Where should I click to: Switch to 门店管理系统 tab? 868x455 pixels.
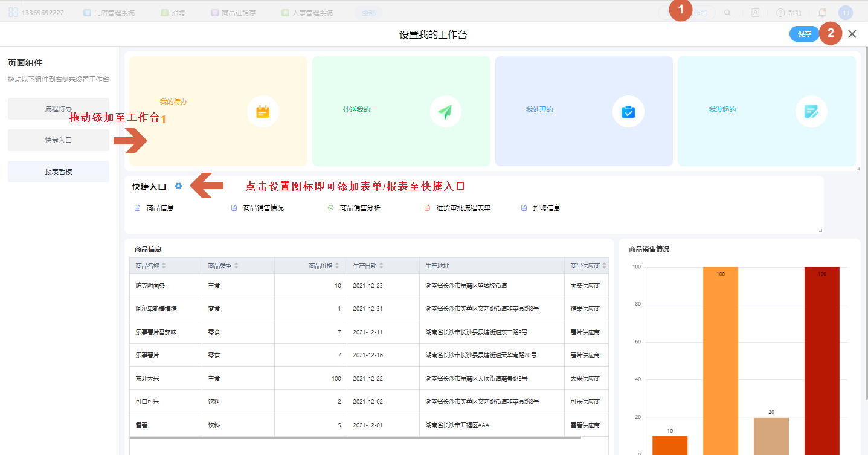pyautogui.click(x=109, y=12)
